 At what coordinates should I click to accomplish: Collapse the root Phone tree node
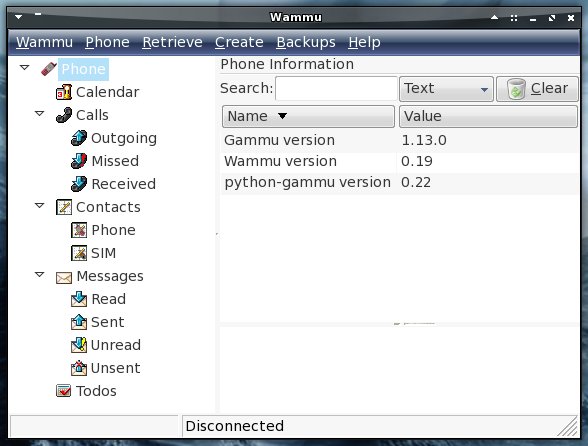coord(25,68)
